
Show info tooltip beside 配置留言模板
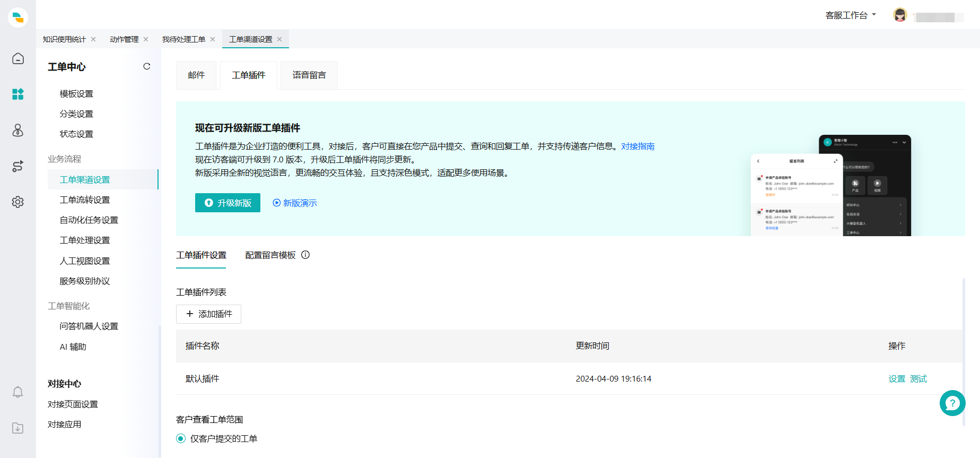[305, 255]
